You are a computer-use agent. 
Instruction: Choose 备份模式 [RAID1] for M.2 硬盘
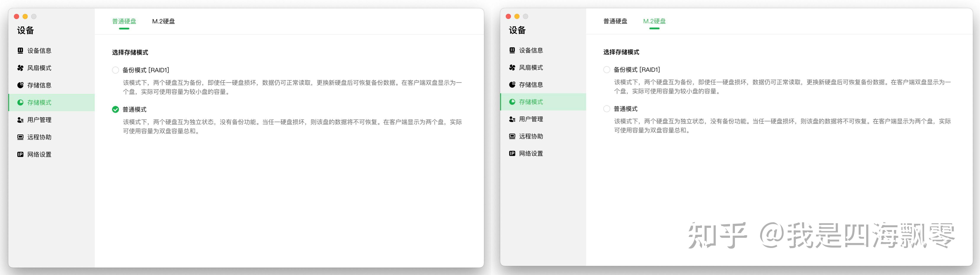(606, 70)
